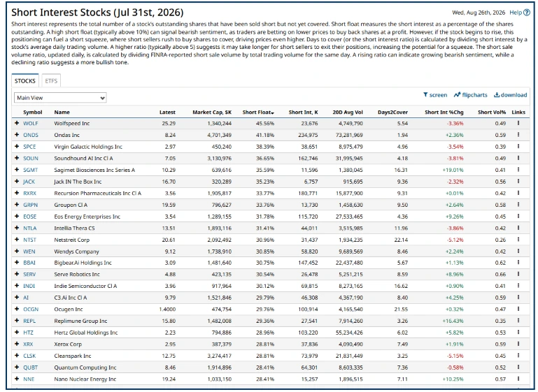Open the Help question mark icon

click(x=527, y=13)
